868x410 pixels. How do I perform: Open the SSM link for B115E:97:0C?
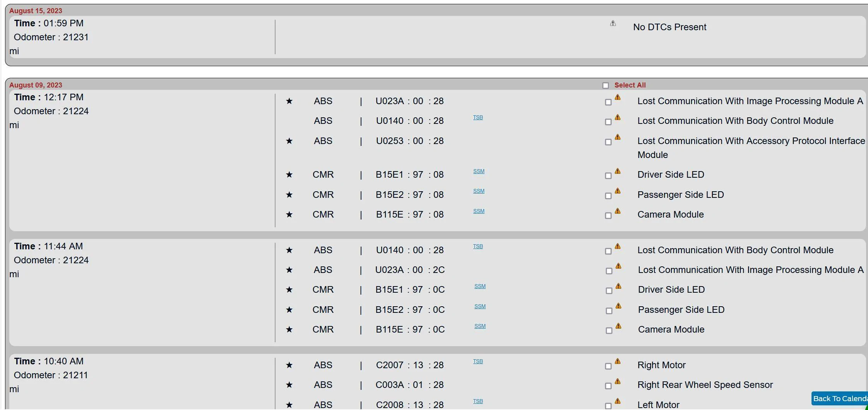[x=480, y=326]
